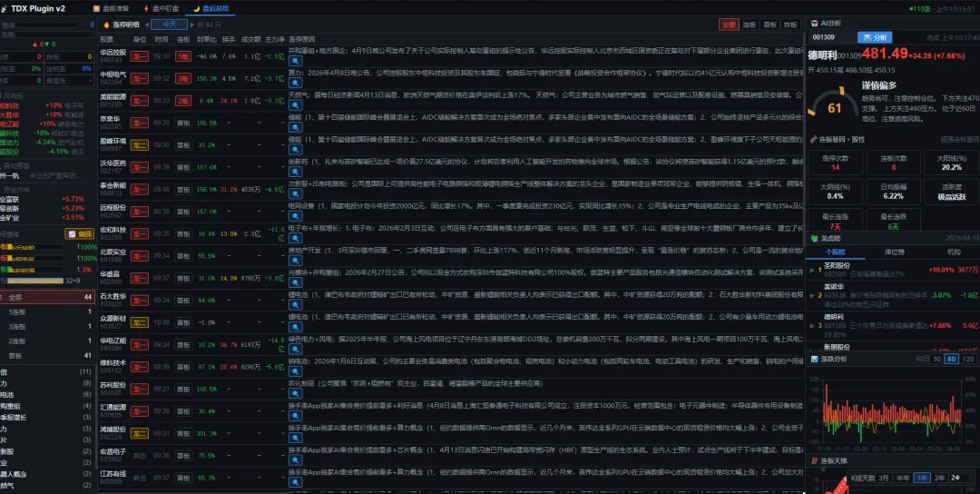Open magnifier detail icon for 华盛昌 row
The image size is (980, 494).
(295, 282)
